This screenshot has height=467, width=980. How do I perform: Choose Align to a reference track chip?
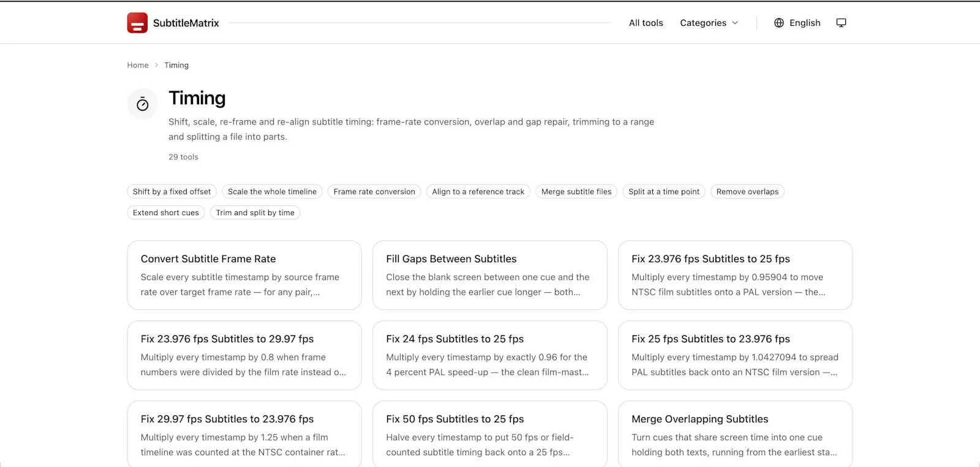[478, 192]
